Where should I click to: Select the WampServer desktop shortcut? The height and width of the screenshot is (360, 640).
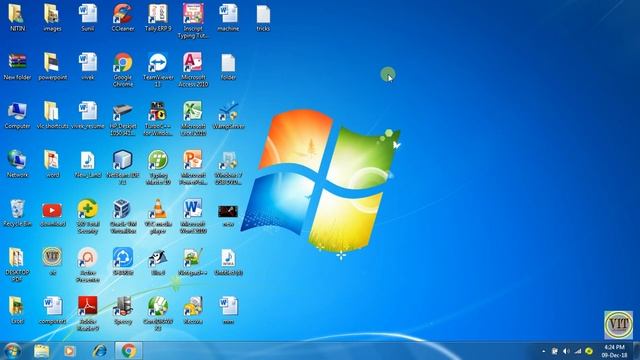pos(228,115)
